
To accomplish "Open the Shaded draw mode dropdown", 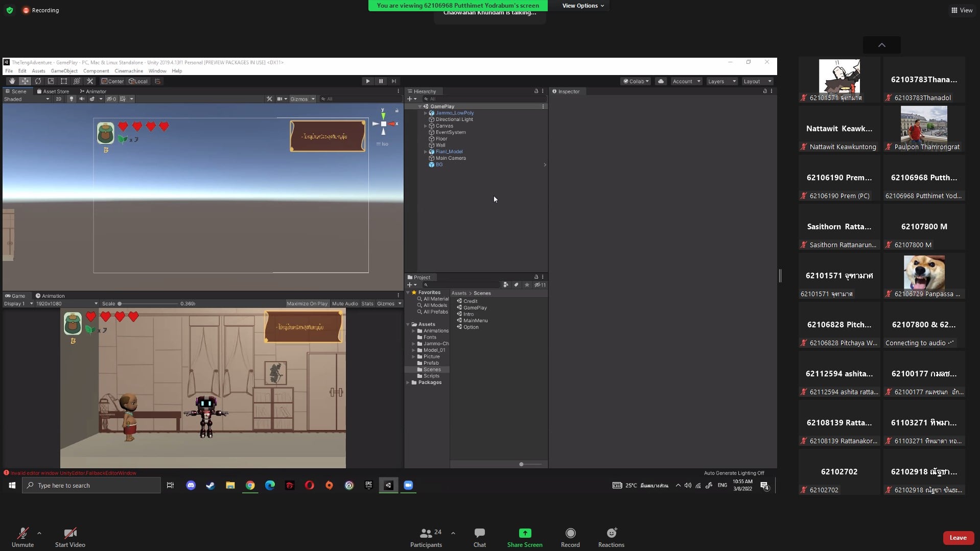I will pyautogui.click(x=27, y=99).
